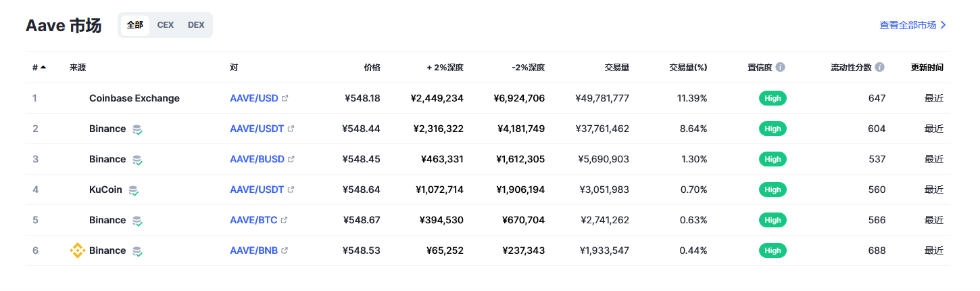Click the liquidity score 647
Viewport: 980px width, 291px height.
(877, 98)
